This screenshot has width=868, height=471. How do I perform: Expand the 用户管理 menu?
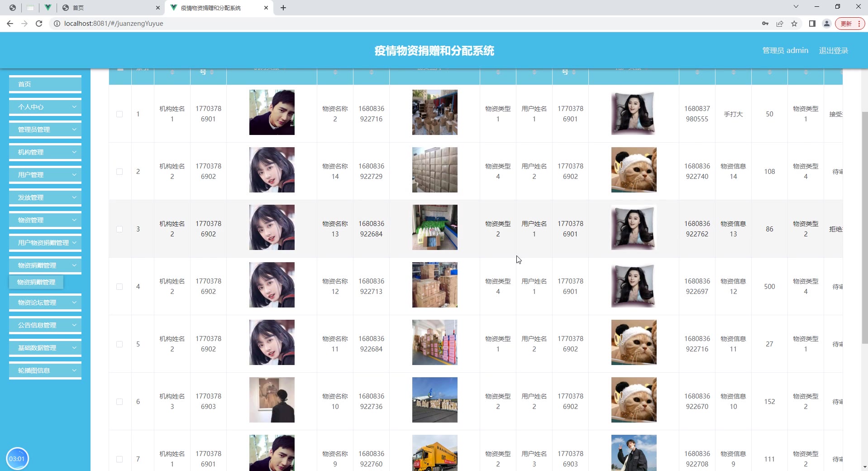[x=45, y=175]
